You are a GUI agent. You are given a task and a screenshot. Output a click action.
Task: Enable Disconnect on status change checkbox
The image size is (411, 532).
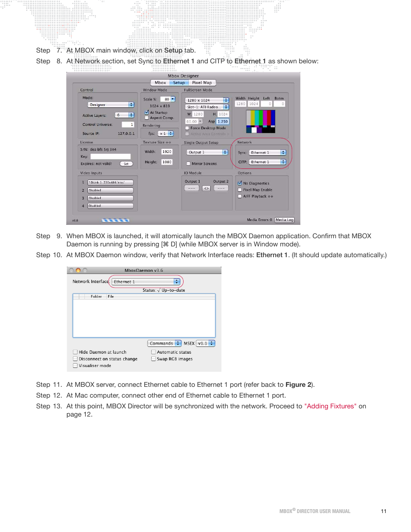[75, 358]
